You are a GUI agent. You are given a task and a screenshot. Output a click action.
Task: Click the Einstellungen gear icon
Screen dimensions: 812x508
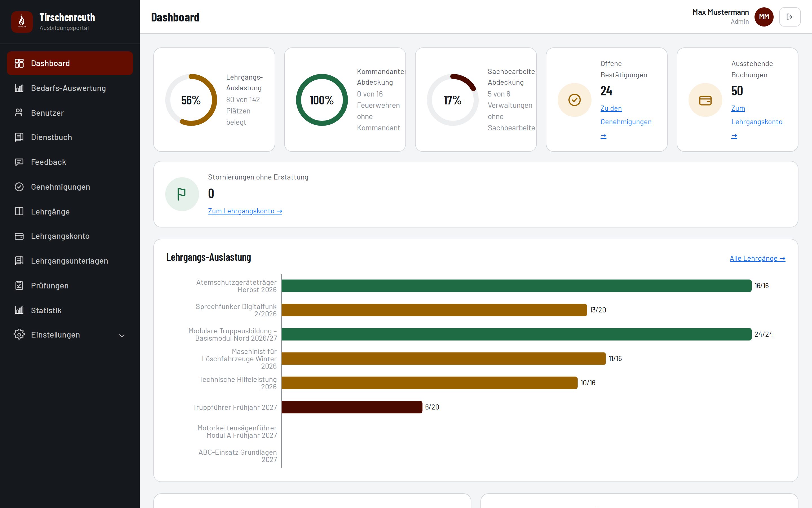(x=19, y=335)
